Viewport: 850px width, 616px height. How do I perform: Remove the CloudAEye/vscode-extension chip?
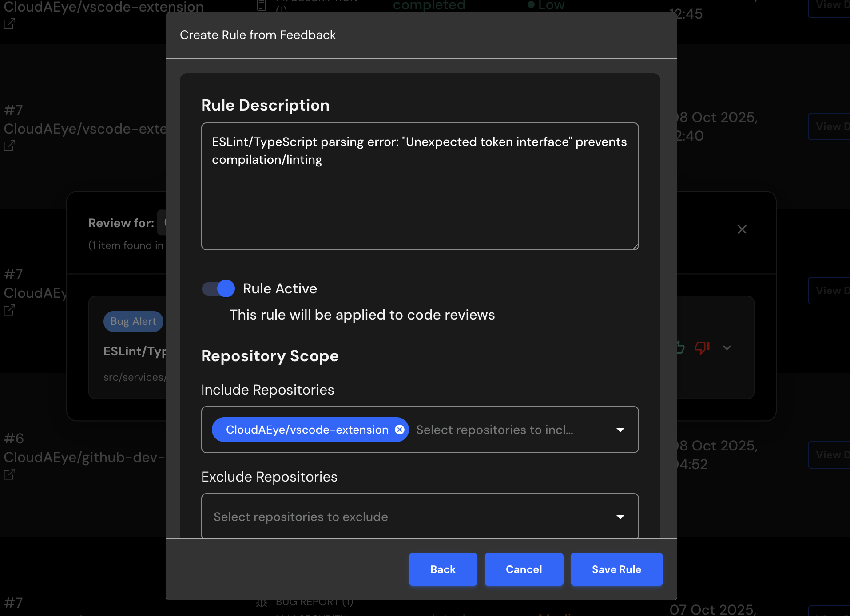click(x=400, y=430)
